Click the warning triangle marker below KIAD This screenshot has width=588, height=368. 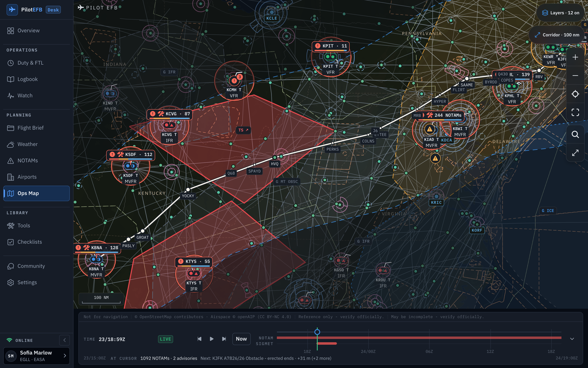coord(435,158)
